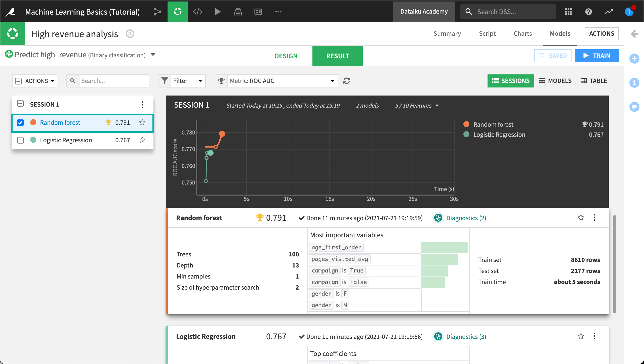Toggle the Session 1 select-all checkbox
This screenshot has width=644, height=364.
click(20, 104)
